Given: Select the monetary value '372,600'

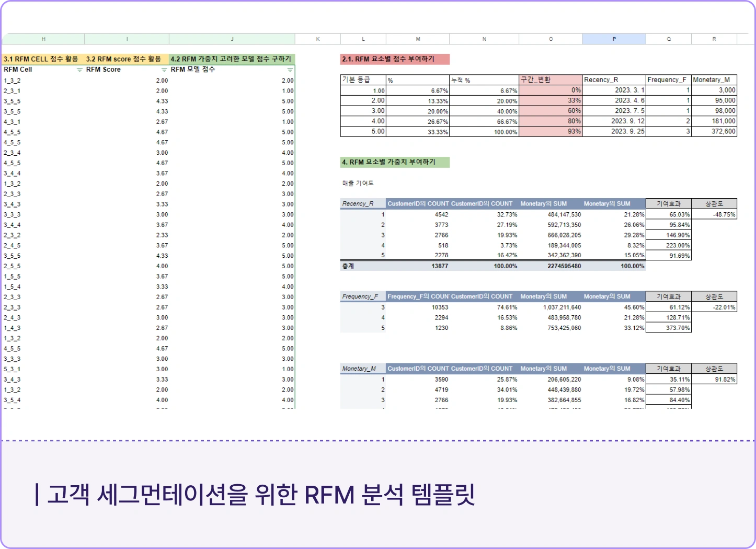Looking at the screenshot, I should coord(714,131).
